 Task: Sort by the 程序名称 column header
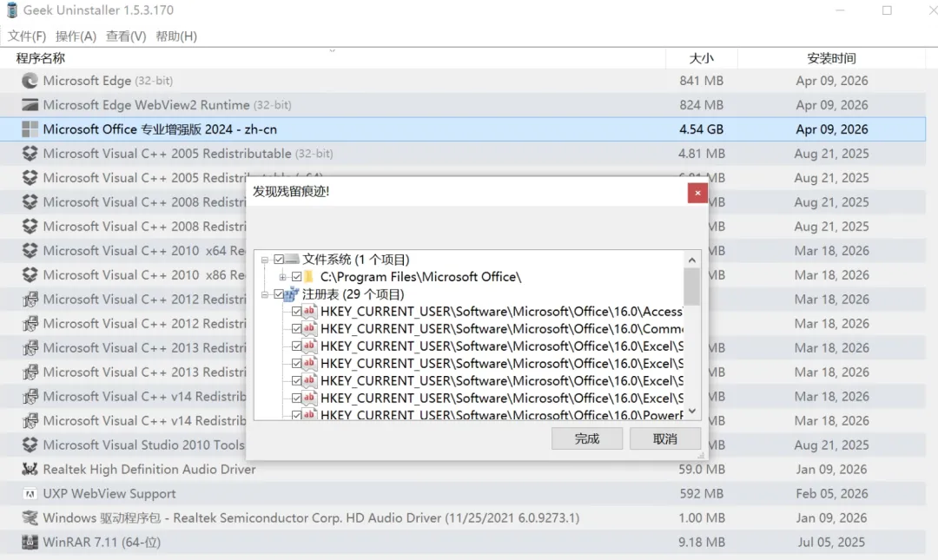coord(333,59)
